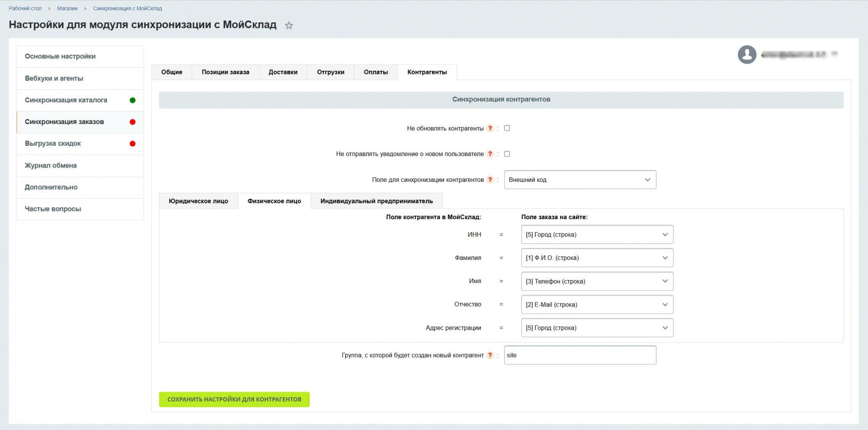Viewport: 868px width, 430px height.
Task: Click the 'Отчество' field label
Action: (x=468, y=304)
